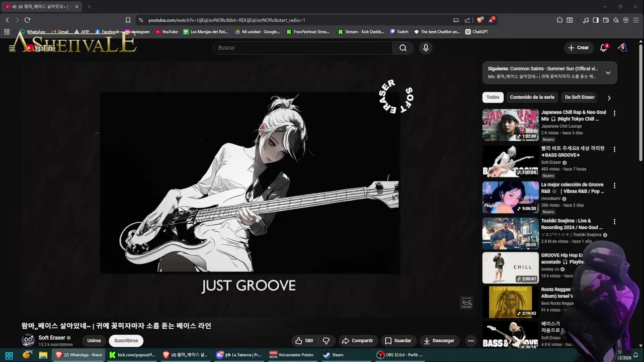Image resolution: width=644 pixels, height=362 pixels.
Task: Click the share page icon in address bar
Action: [x=467, y=20]
